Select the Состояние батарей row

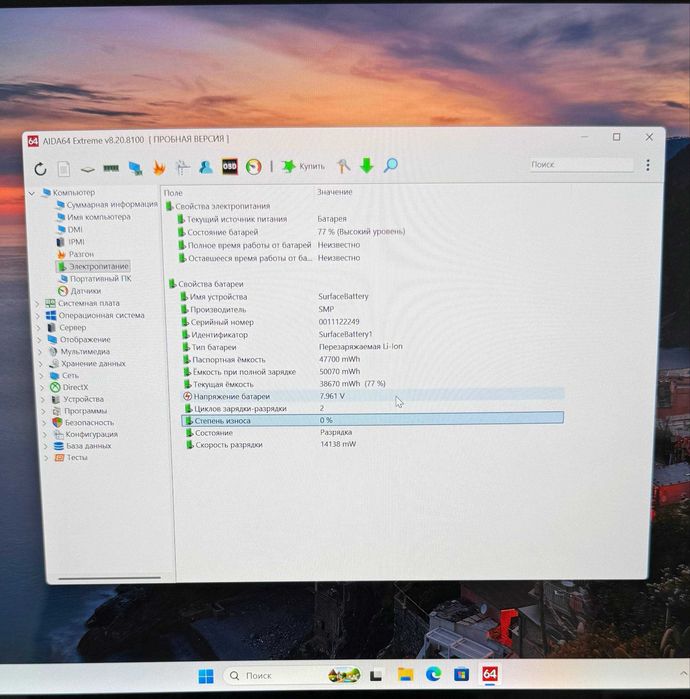coord(370,232)
